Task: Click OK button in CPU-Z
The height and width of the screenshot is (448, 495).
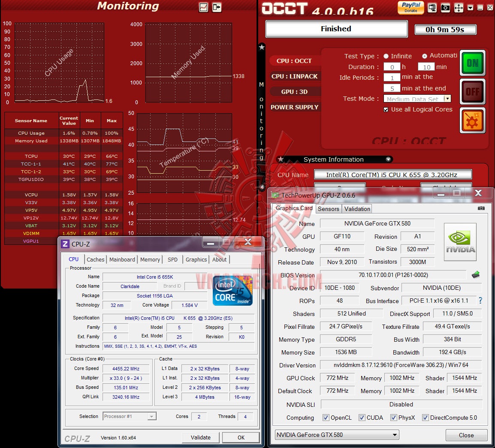Action: [x=241, y=437]
